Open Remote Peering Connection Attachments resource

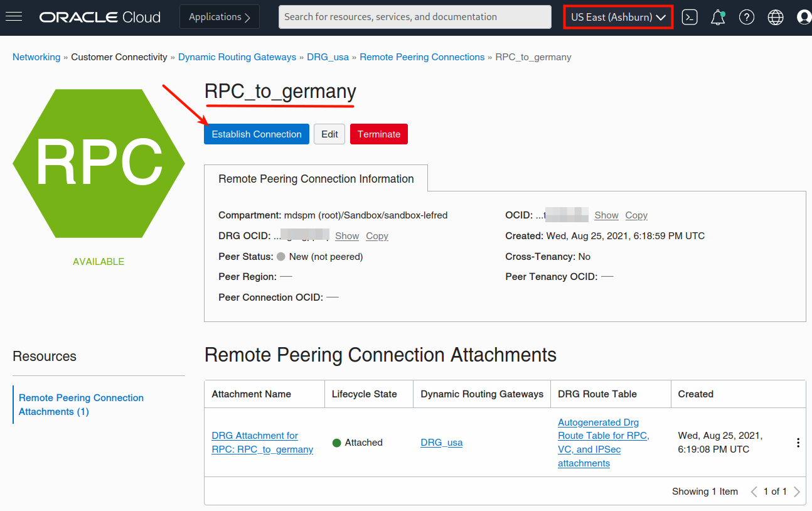click(x=81, y=405)
